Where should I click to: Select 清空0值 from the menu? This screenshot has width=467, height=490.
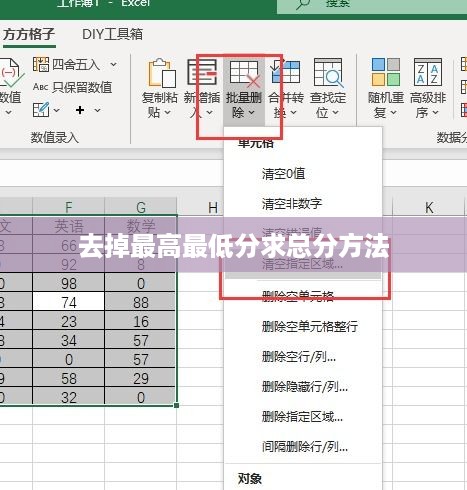point(284,174)
